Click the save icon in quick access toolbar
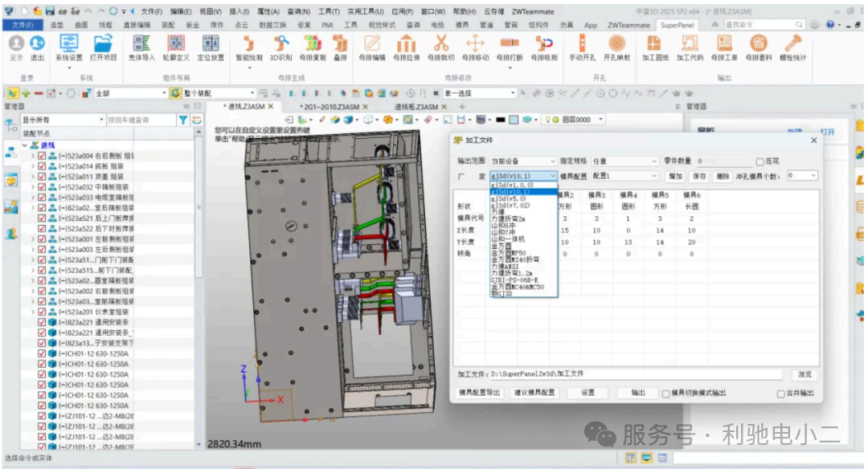 click(x=50, y=11)
